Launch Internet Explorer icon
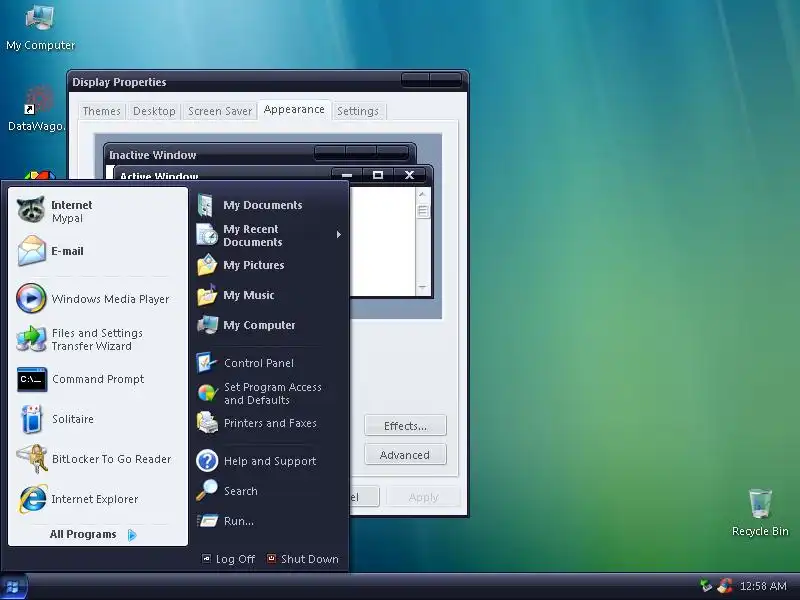 (x=33, y=499)
